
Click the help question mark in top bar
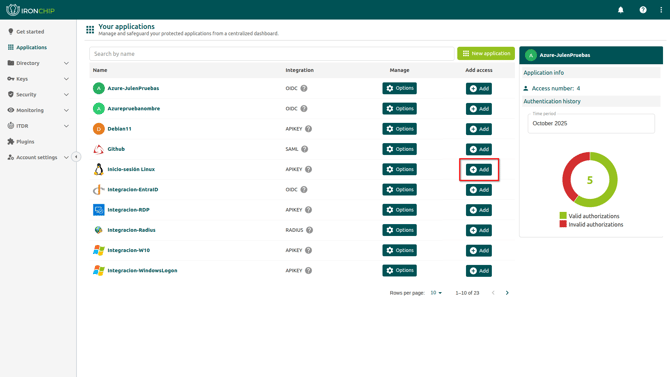(643, 10)
